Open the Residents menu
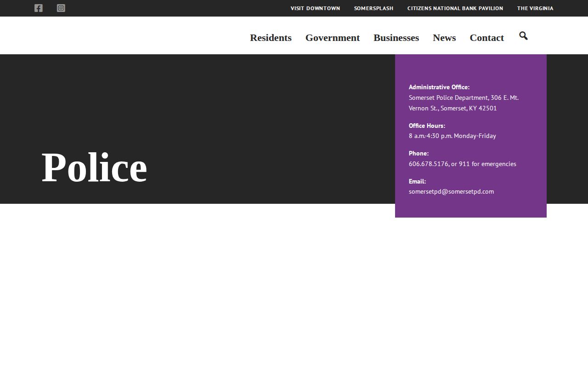This screenshot has width=588, height=368. pos(271,38)
